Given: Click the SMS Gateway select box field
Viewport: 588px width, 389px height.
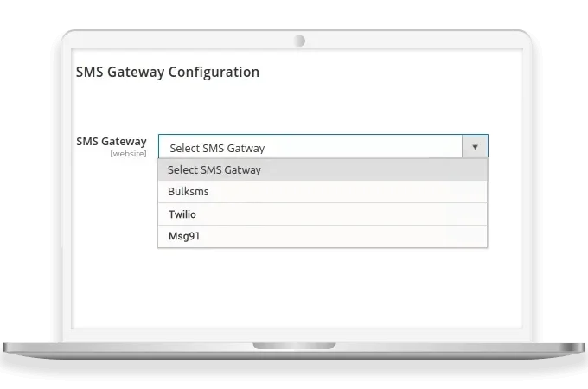Looking at the screenshot, I should click(311, 147).
